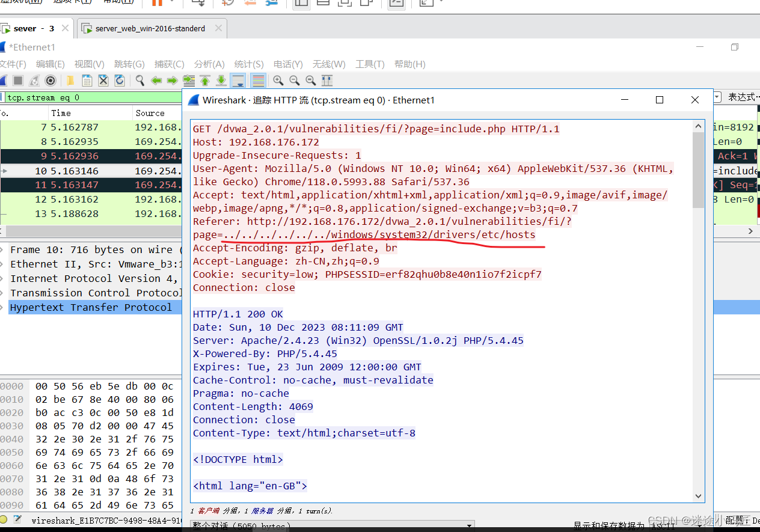Jump to first packet icon

coord(205,80)
